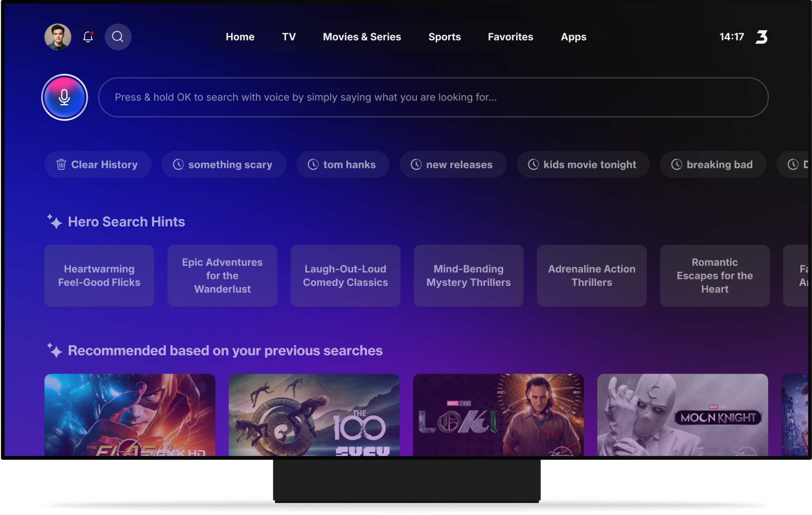Open notifications bell
This screenshot has height=515, width=812.
tap(88, 37)
